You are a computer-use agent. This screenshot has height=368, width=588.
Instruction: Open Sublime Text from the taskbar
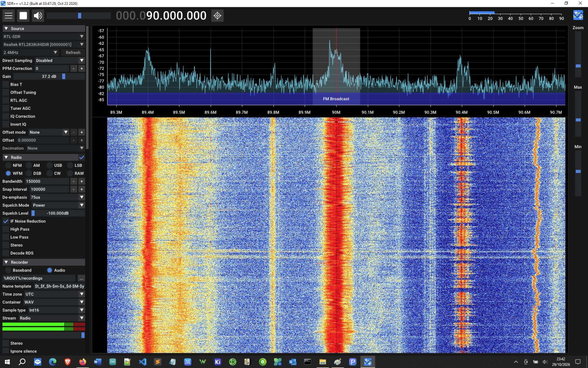point(157,361)
